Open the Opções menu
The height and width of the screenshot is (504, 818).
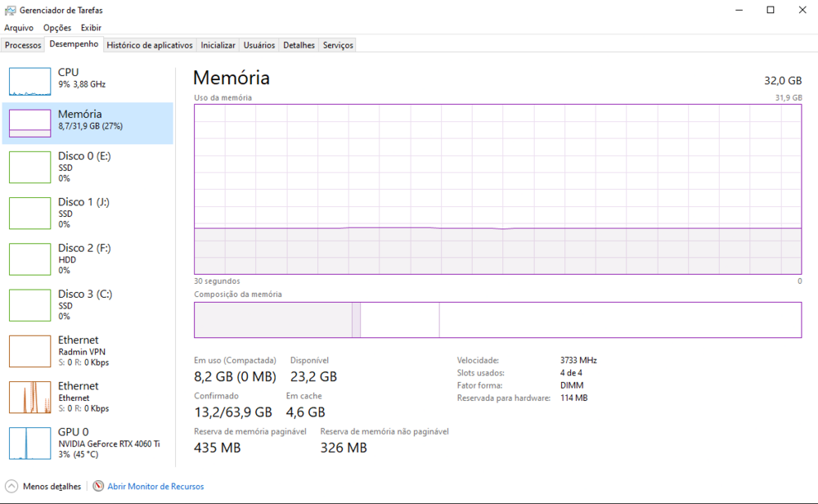[x=57, y=28]
